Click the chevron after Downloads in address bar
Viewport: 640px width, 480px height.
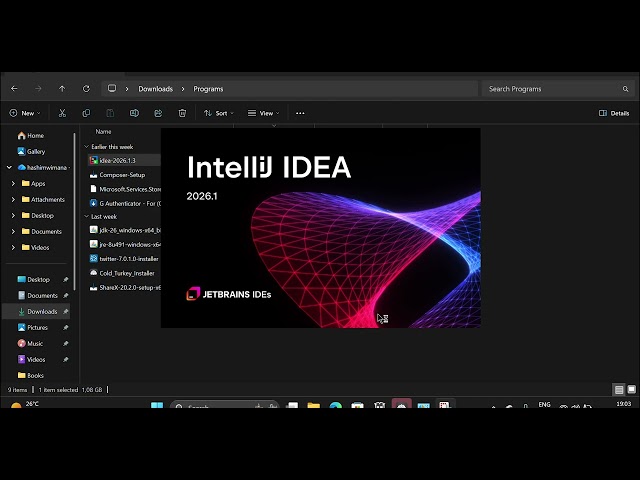point(183,89)
